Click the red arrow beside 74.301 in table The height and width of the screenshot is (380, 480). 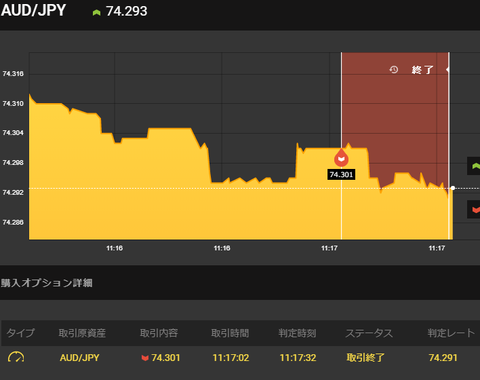click(145, 358)
